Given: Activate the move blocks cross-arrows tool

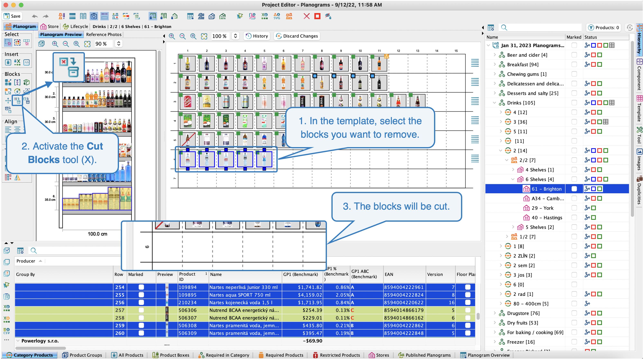Looking at the screenshot, I should click(x=8, y=101).
